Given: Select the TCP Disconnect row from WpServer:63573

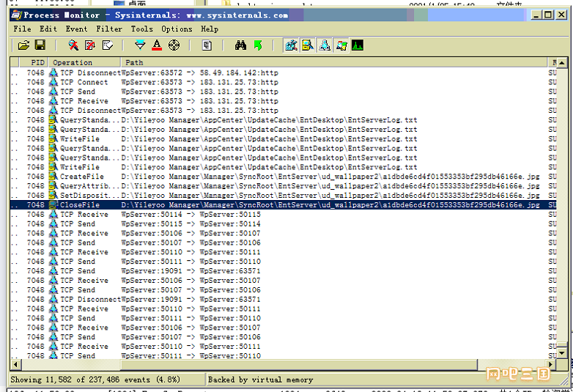Looking at the screenshot, I should 284,111.
